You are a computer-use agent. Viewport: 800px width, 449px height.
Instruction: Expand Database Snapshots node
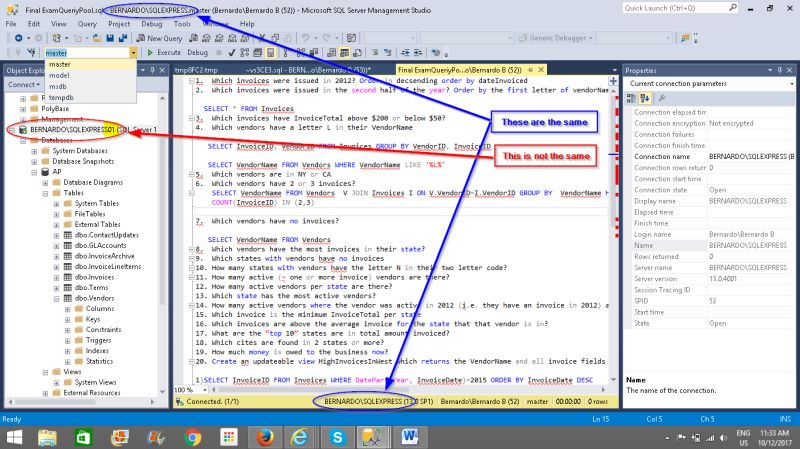pos(34,162)
